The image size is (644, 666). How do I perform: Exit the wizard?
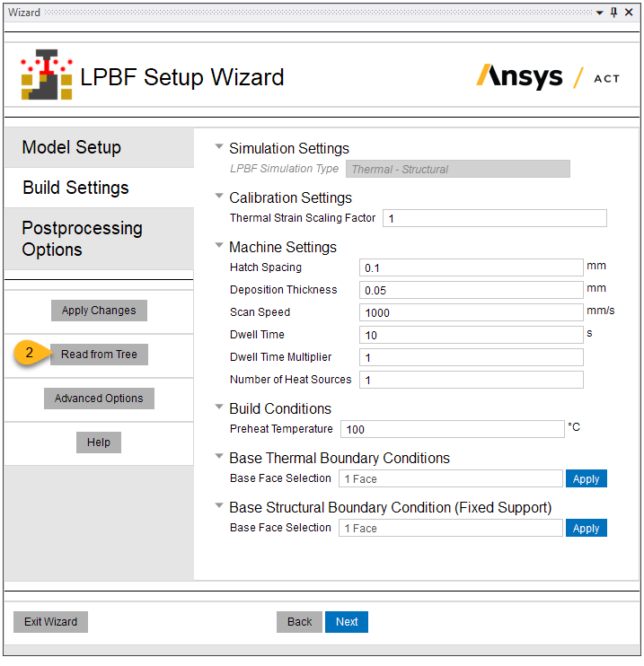pos(50,622)
